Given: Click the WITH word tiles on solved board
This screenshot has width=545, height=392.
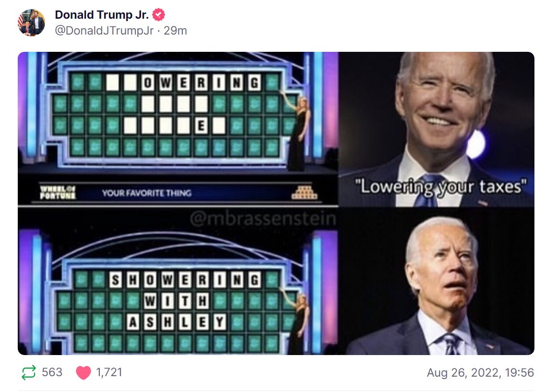Looking at the screenshot, I should 176,301.
